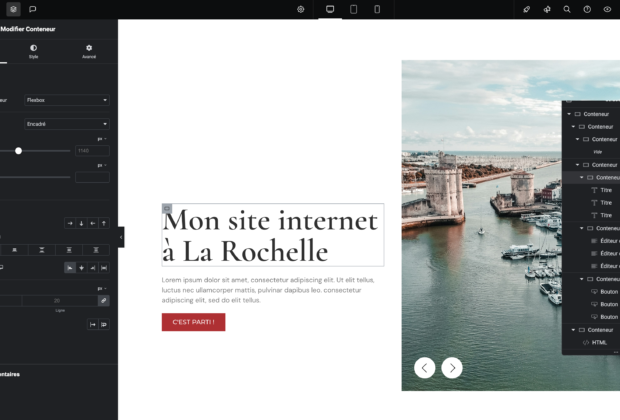This screenshot has height=420, width=620.
Task: Click the rocket icon in top bar
Action: click(526, 9)
